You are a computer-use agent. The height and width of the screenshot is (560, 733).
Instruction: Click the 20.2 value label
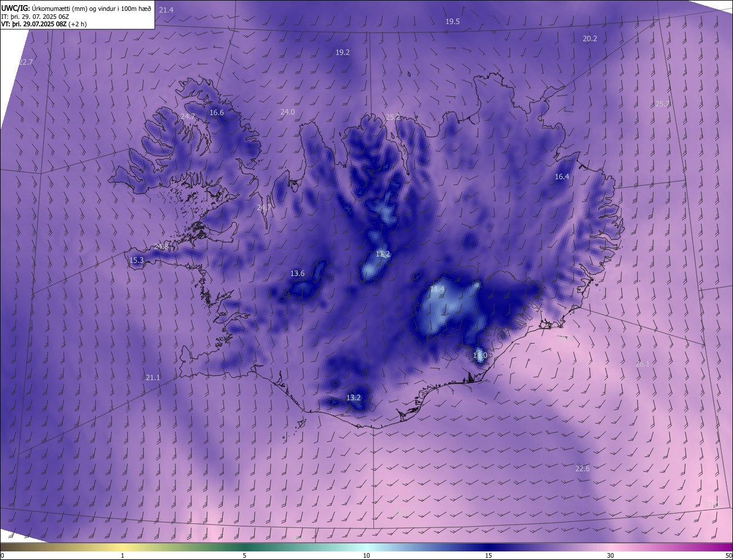coord(590,38)
